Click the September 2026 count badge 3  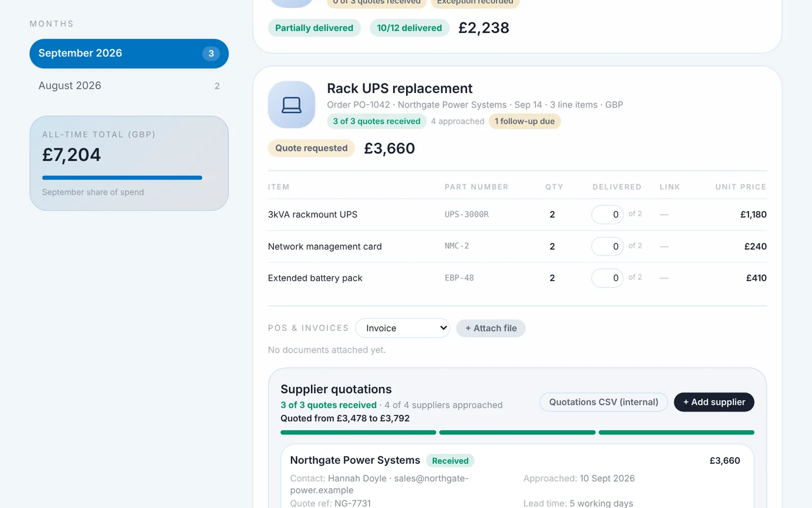(211, 53)
